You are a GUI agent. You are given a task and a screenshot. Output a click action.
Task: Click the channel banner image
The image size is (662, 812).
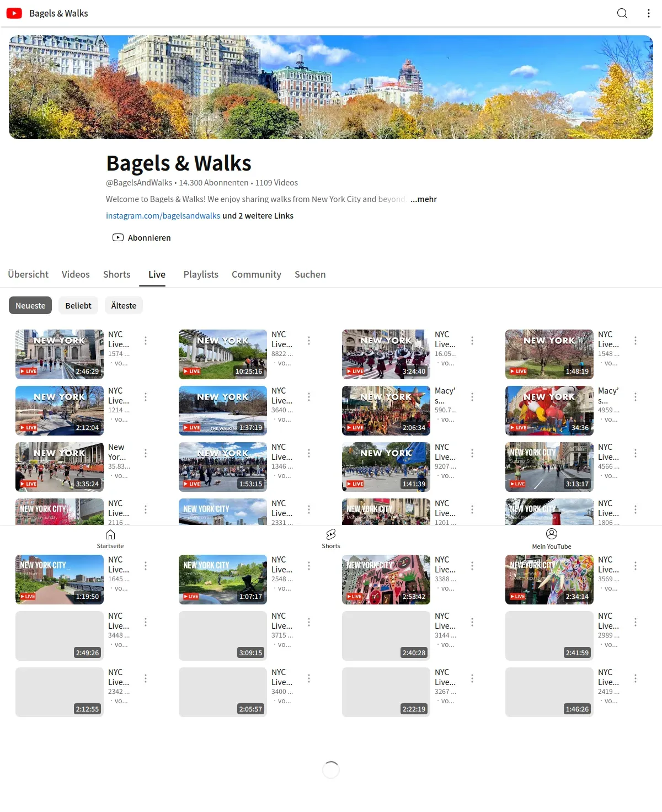pyautogui.click(x=331, y=87)
